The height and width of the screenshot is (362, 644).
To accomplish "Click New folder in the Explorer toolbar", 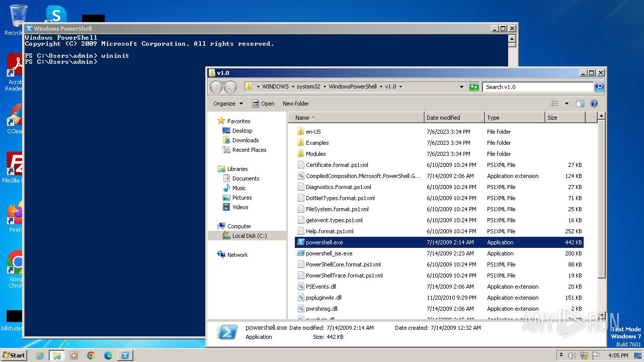I will coord(296,104).
